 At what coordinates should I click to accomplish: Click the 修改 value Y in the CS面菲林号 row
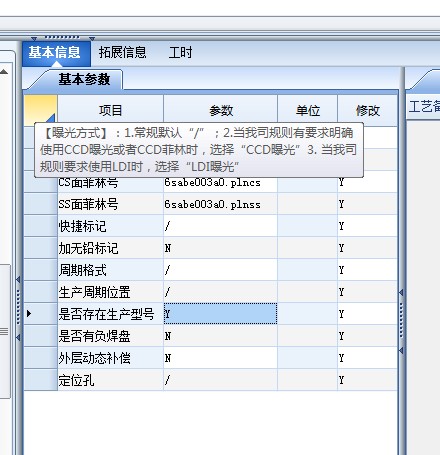tap(341, 182)
